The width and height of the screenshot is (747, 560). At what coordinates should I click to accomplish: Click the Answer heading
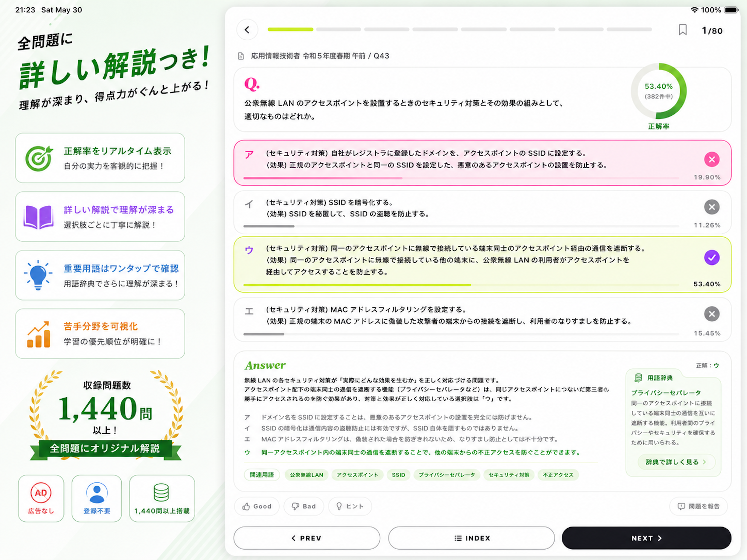coord(265,366)
